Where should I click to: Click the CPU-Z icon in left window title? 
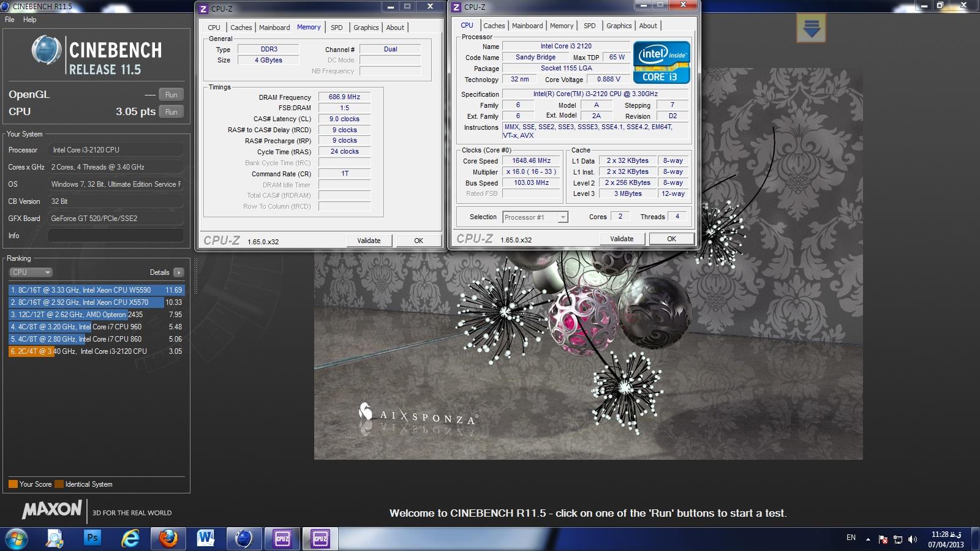tap(204, 9)
